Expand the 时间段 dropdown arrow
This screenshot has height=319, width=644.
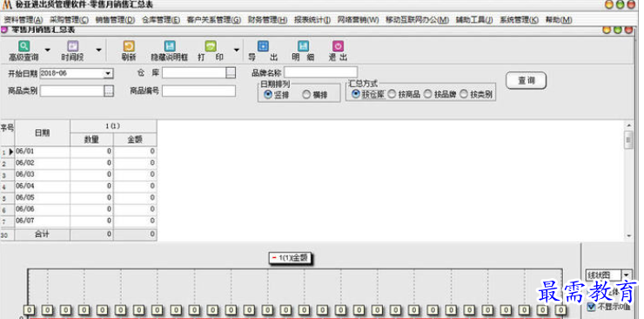tap(98, 50)
